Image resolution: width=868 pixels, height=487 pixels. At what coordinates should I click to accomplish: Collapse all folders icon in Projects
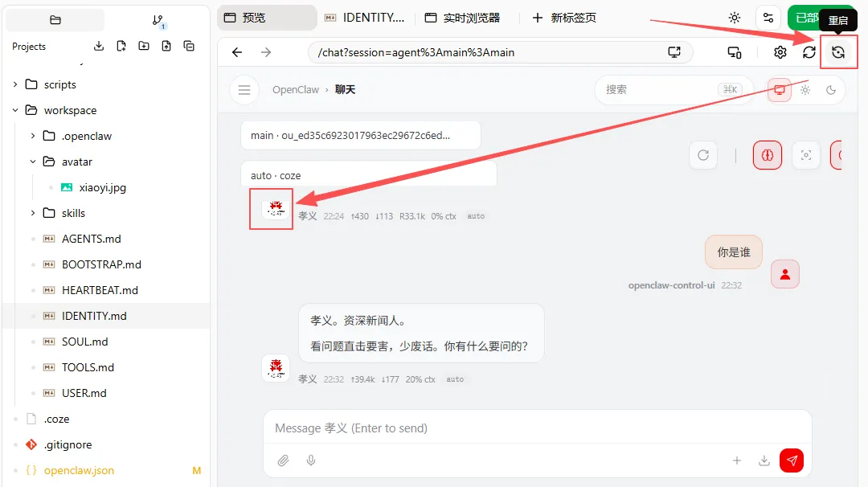[189, 46]
